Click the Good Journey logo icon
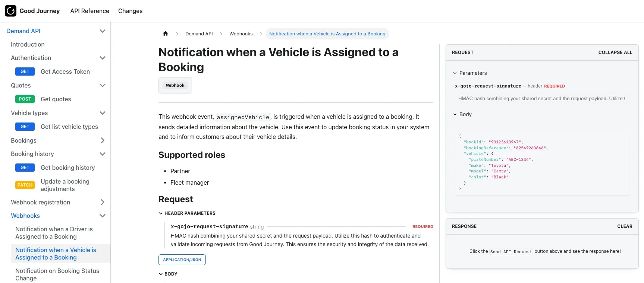The width and height of the screenshot is (644, 283). click(10, 11)
